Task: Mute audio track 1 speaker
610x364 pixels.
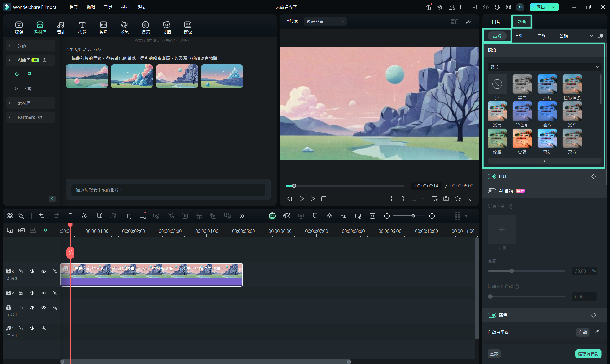Action: click(x=32, y=328)
